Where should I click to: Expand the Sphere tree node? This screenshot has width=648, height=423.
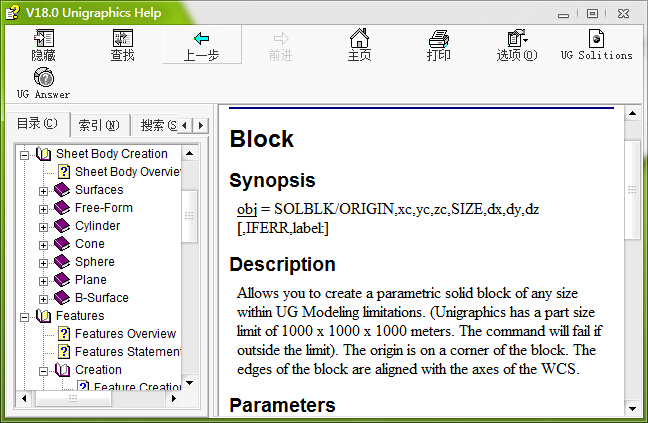(x=43, y=263)
